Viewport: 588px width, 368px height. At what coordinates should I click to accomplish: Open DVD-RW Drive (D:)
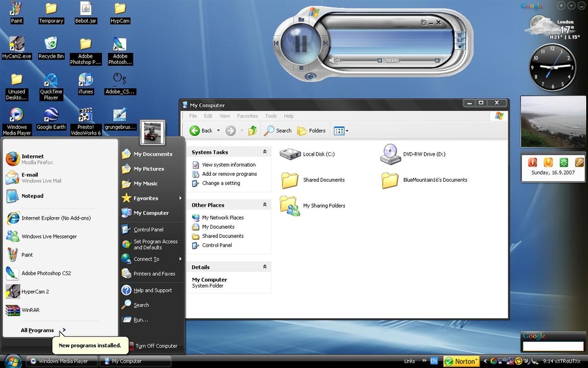(x=412, y=154)
